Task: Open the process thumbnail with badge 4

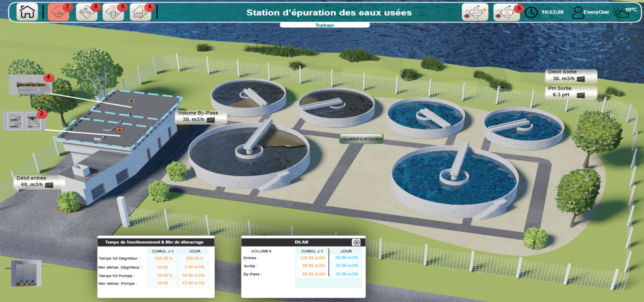Action: 30,85
